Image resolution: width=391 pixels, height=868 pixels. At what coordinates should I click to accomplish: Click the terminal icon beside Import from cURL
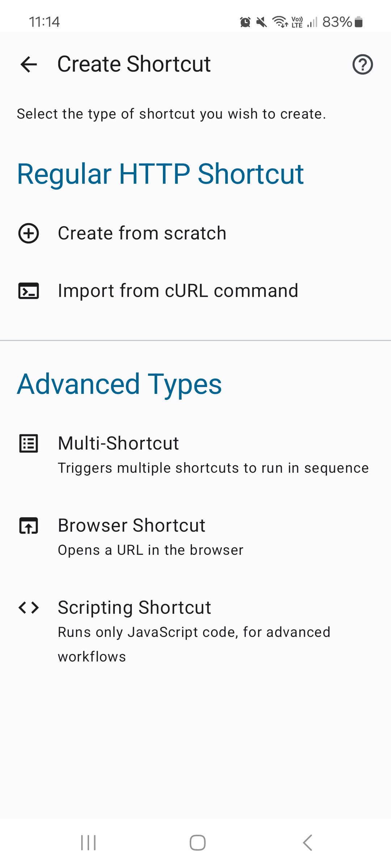point(29,290)
